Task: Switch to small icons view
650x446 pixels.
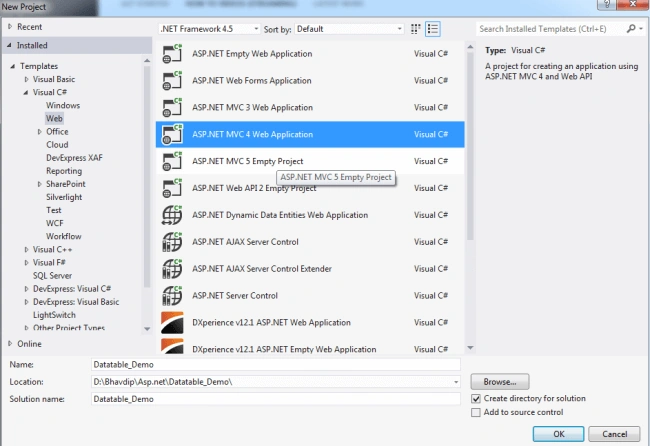Action: (x=415, y=29)
